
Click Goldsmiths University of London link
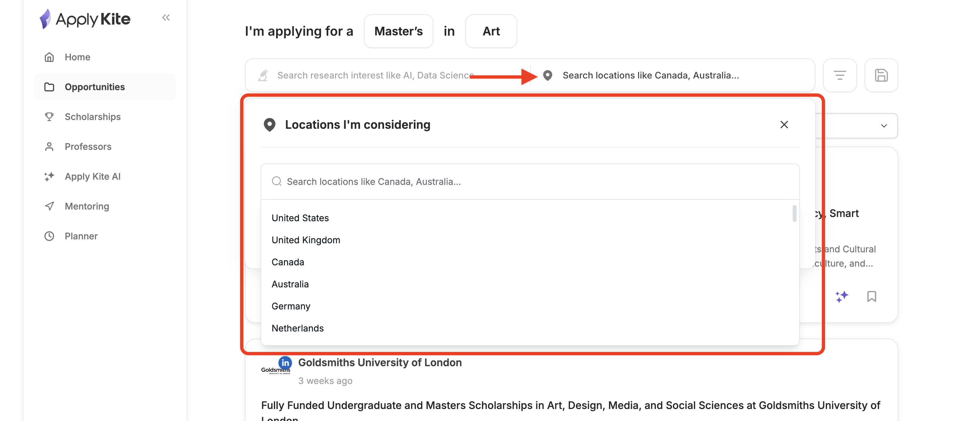coord(380,362)
